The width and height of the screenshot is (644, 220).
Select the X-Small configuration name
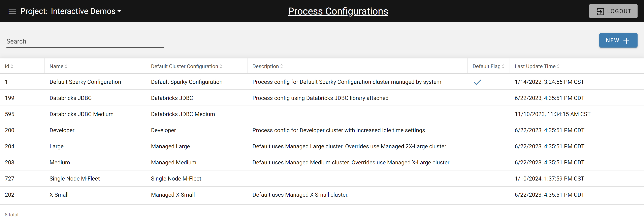(59, 195)
